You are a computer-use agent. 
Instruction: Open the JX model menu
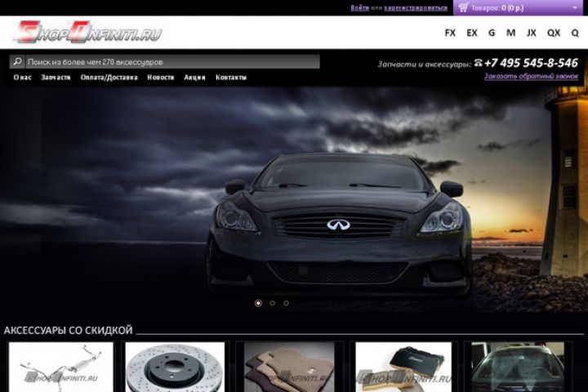click(x=532, y=33)
